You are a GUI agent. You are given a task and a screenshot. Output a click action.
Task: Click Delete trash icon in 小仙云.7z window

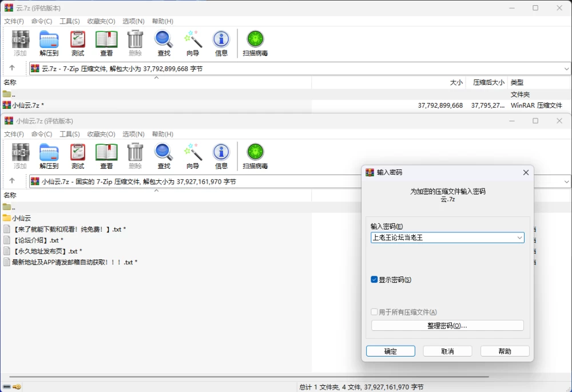tap(135, 156)
